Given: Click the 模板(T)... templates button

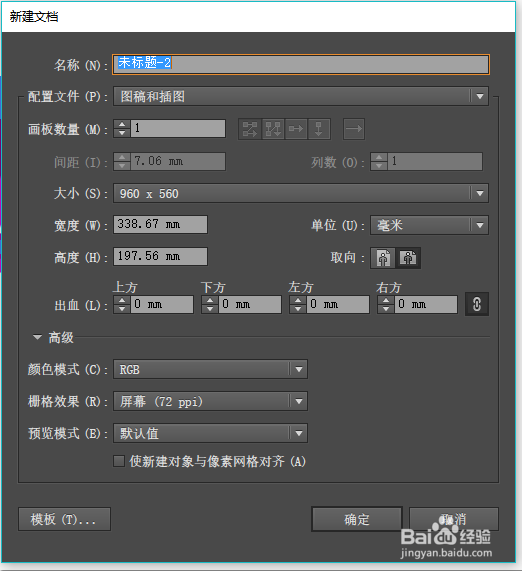Looking at the screenshot, I should (64, 519).
